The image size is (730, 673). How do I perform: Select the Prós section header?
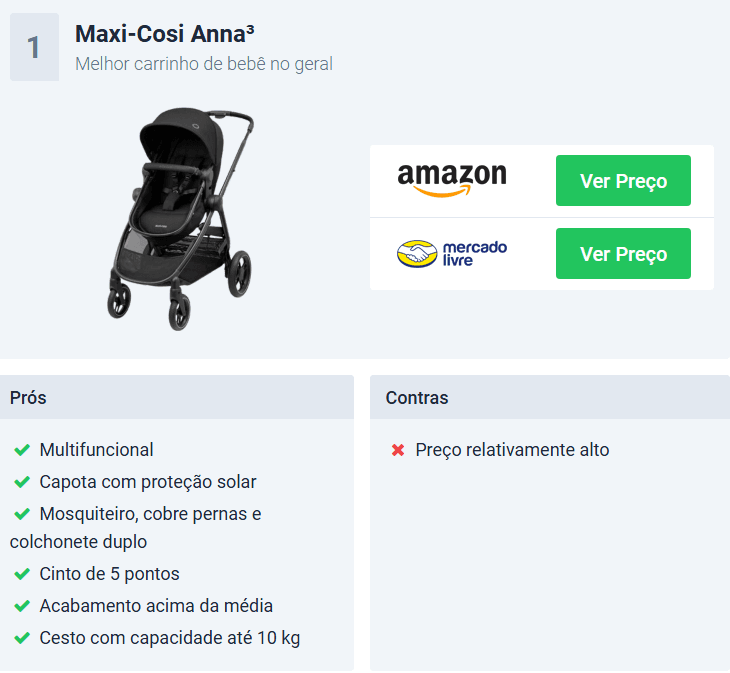click(x=177, y=397)
